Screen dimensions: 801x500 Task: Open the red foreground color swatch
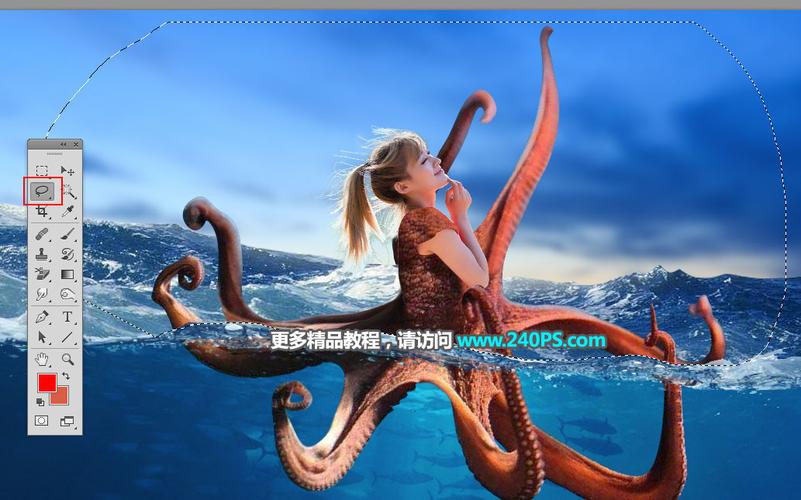(x=47, y=383)
